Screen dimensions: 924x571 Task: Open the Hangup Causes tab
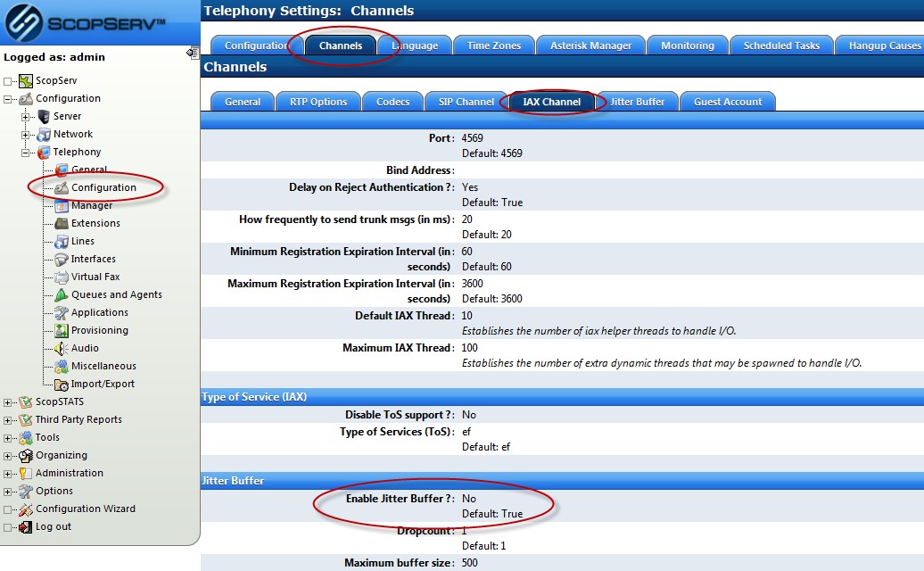point(881,46)
